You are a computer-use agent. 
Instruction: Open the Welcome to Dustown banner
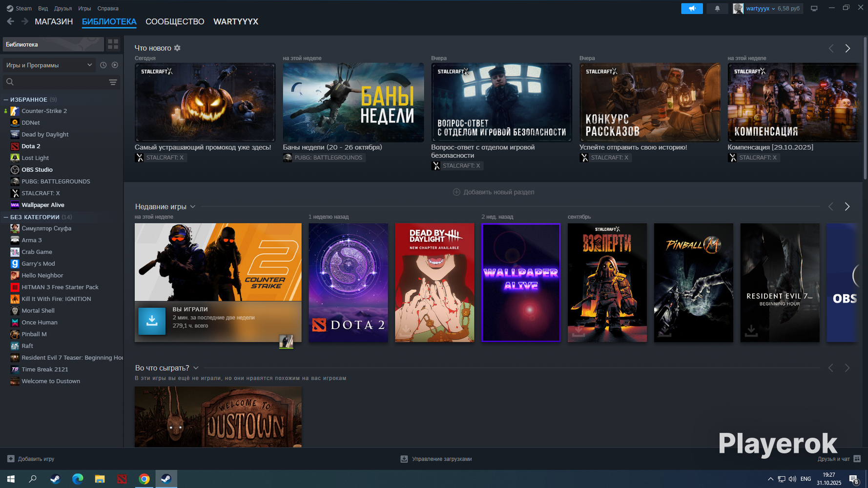click(218, 417)
